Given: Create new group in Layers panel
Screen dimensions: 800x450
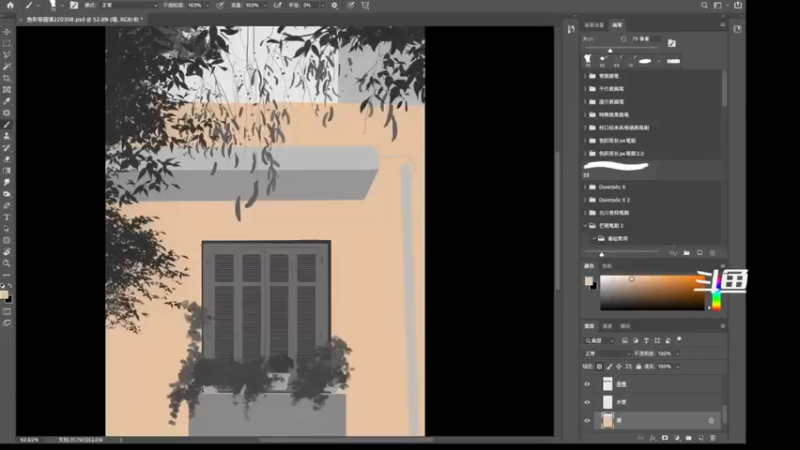Looking at the screenshot, I should (689, 438).
